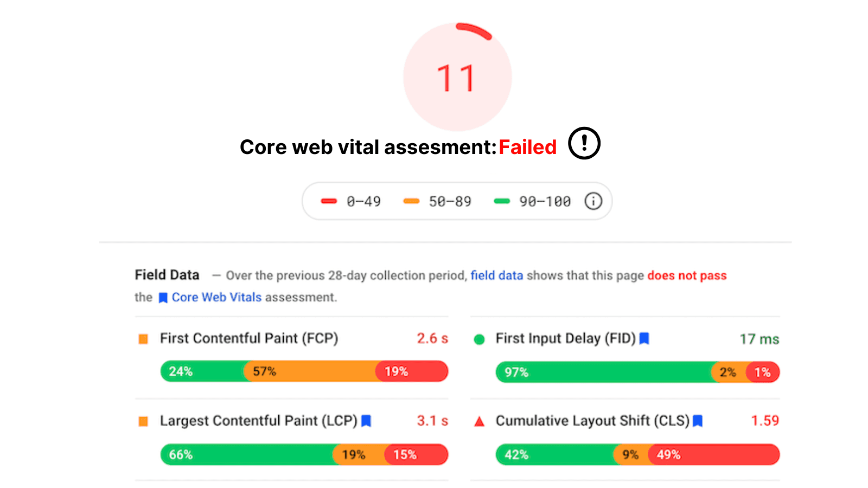
Task: Click the bookmark icon next to FID
Action: pos(644,338)
